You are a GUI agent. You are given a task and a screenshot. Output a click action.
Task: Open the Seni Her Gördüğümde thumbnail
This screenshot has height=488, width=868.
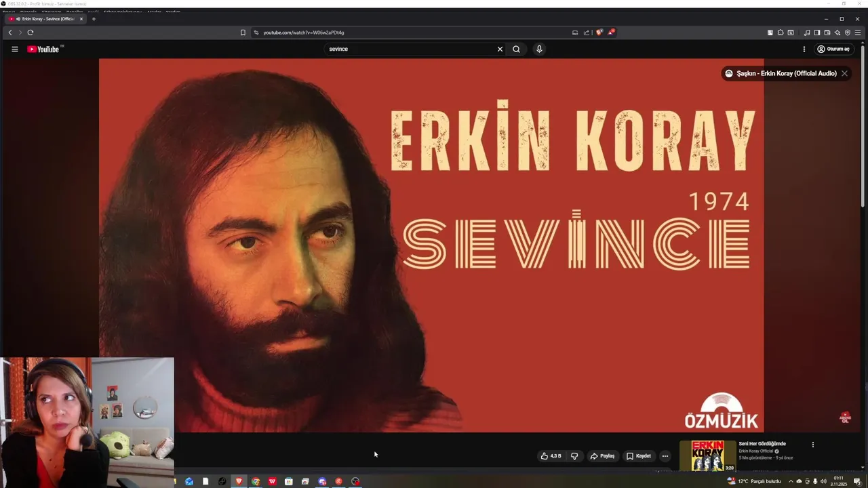coord(707,455)
